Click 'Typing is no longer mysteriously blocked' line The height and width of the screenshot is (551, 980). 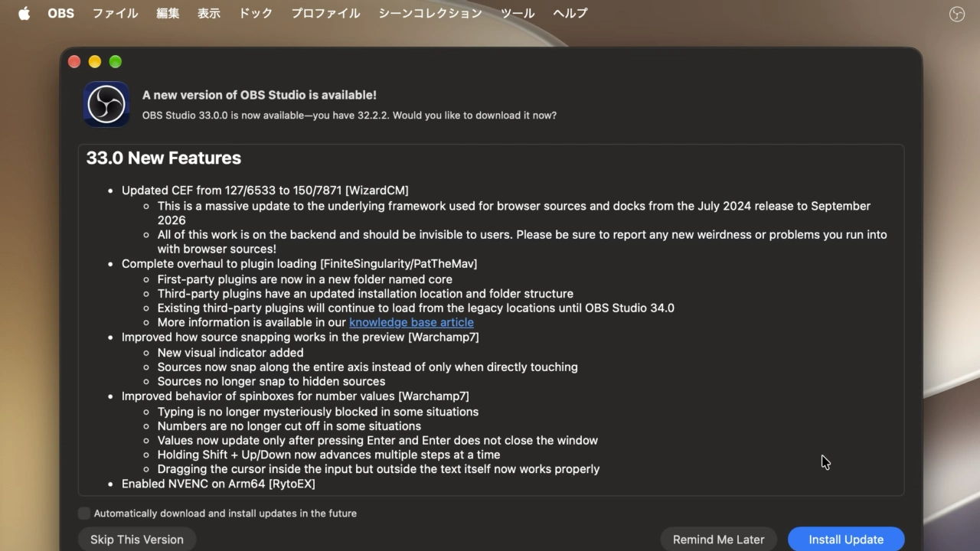(318, 411)
